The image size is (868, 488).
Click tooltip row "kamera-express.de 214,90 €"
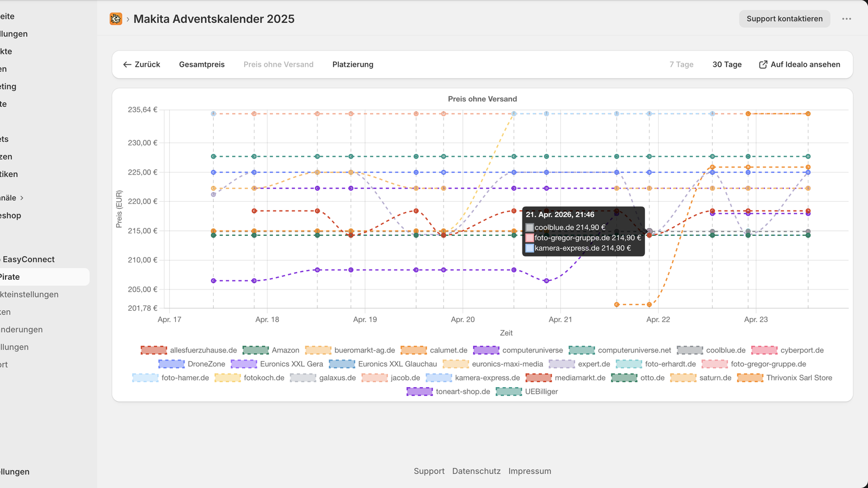tap(578, 248)
